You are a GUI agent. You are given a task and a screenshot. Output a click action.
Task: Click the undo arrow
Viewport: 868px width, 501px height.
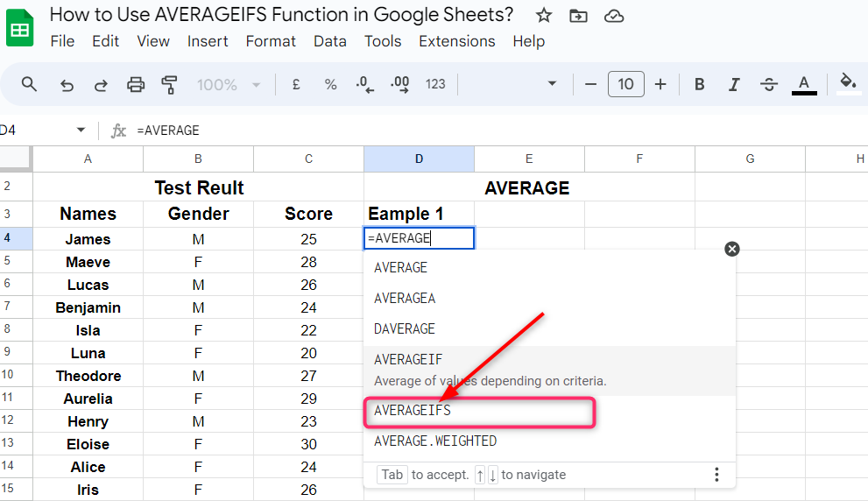[67, 85]
